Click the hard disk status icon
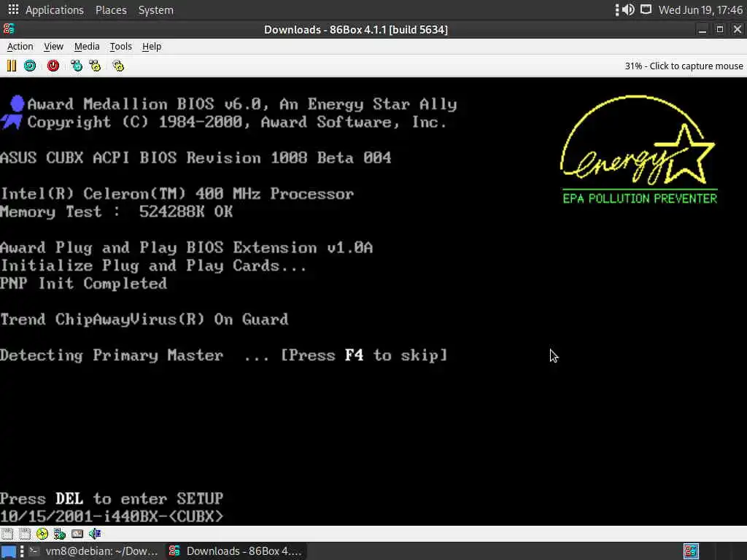Viewport: 747px width, 560px height. point(77,533)
